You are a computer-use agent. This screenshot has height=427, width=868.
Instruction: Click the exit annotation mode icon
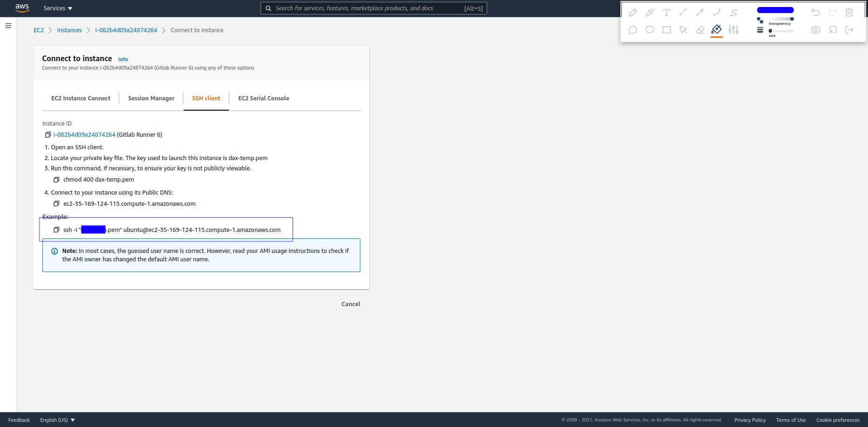point(849,30)
